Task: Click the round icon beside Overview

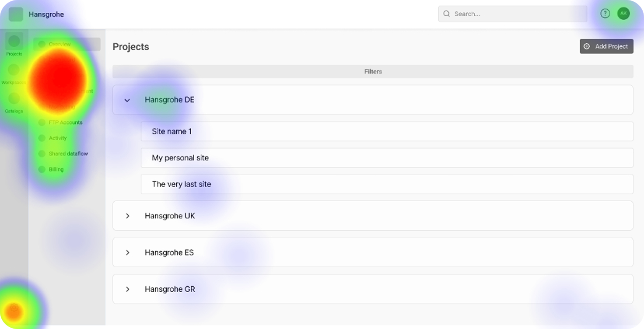Action: coord(42,44)
